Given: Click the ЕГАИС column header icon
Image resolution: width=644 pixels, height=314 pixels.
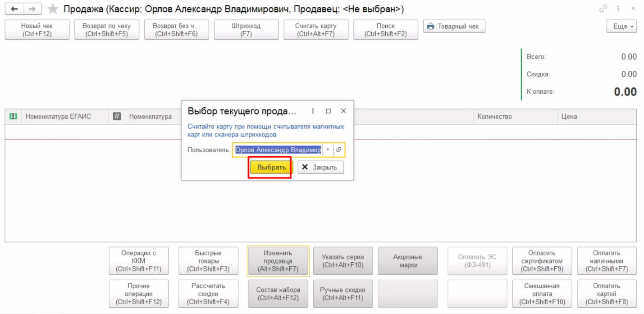Looking at the screenshot, I should tap(14, 117).
